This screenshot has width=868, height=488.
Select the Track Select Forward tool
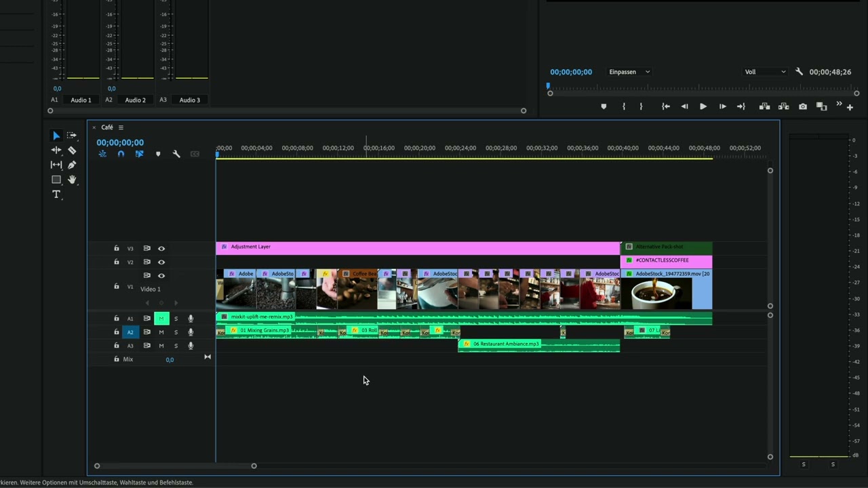tap(72, 136)
